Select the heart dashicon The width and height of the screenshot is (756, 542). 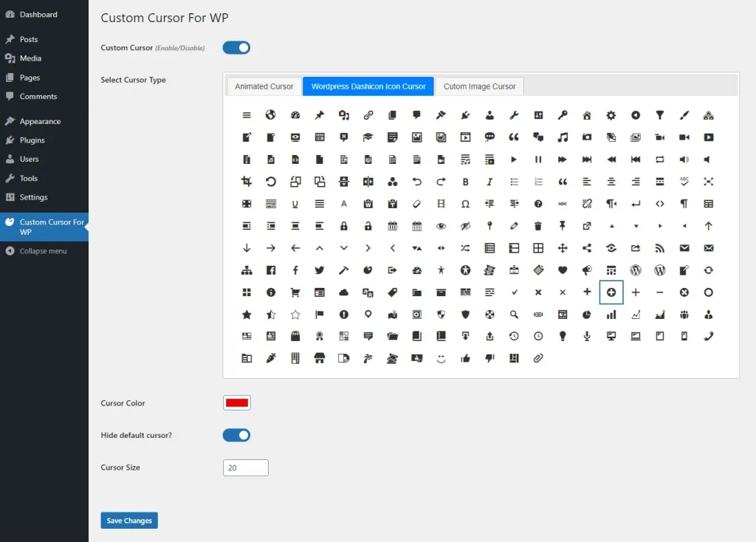562,270
